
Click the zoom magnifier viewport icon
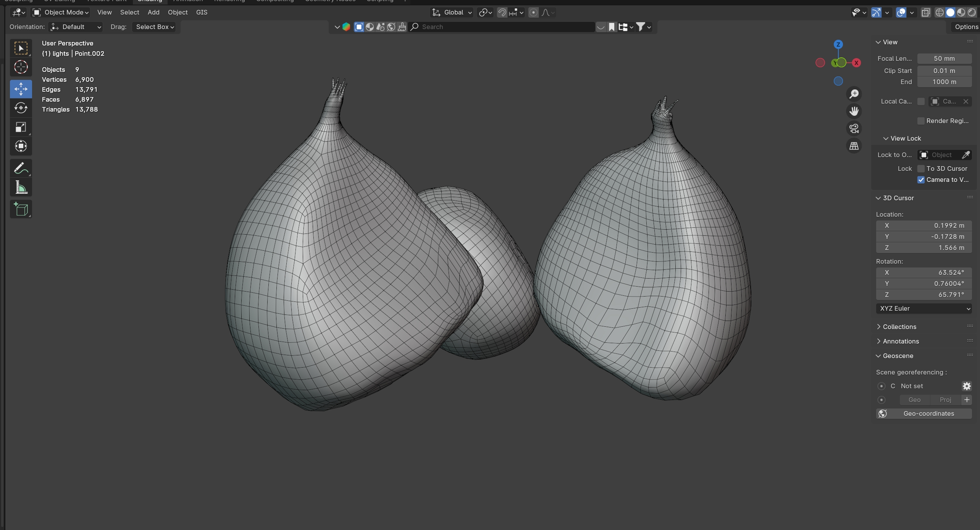pyautogui.click(x=854, y=94)
